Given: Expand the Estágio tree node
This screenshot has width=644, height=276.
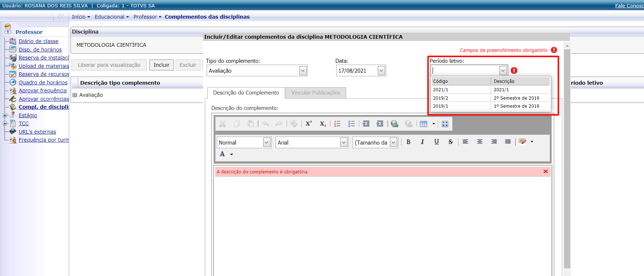Looking at the screenshot, I should pyautogui.click(x=5, y=115).
